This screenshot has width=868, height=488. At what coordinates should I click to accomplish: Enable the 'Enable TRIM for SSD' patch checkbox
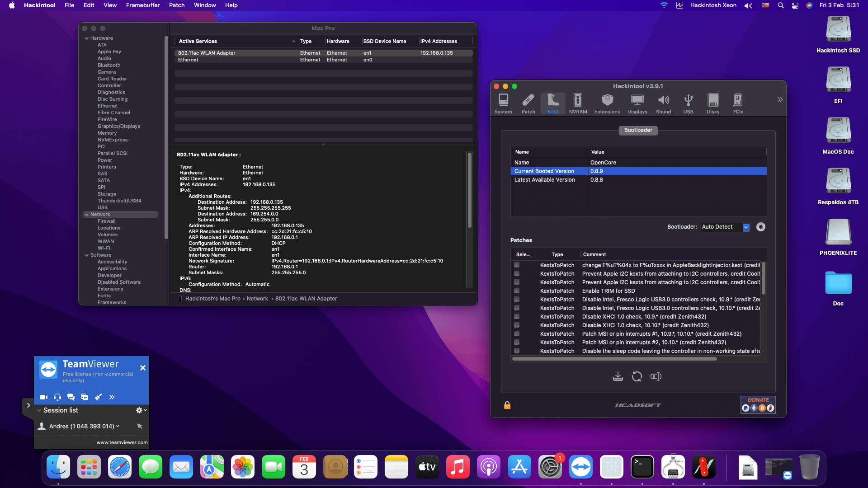click(517, 291)
